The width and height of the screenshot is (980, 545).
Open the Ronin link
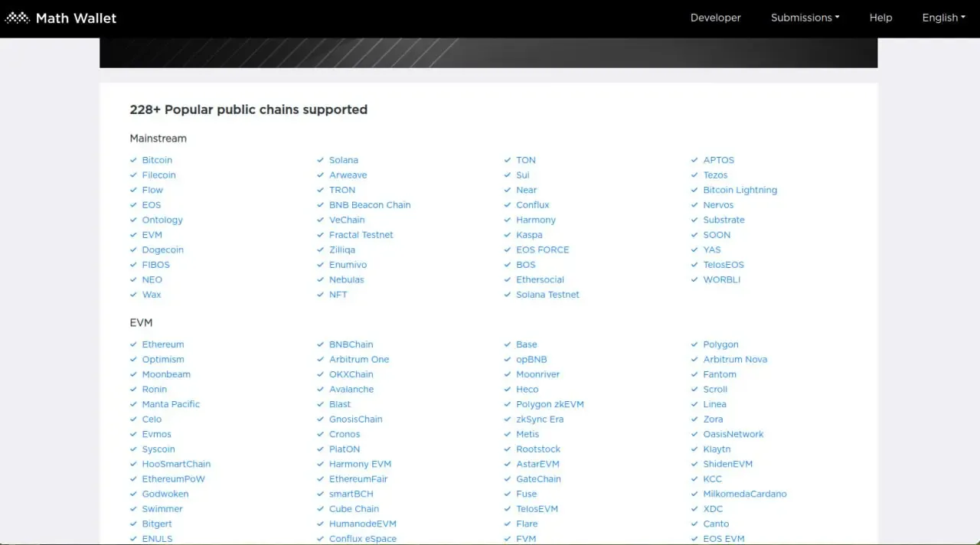point(154,390)
